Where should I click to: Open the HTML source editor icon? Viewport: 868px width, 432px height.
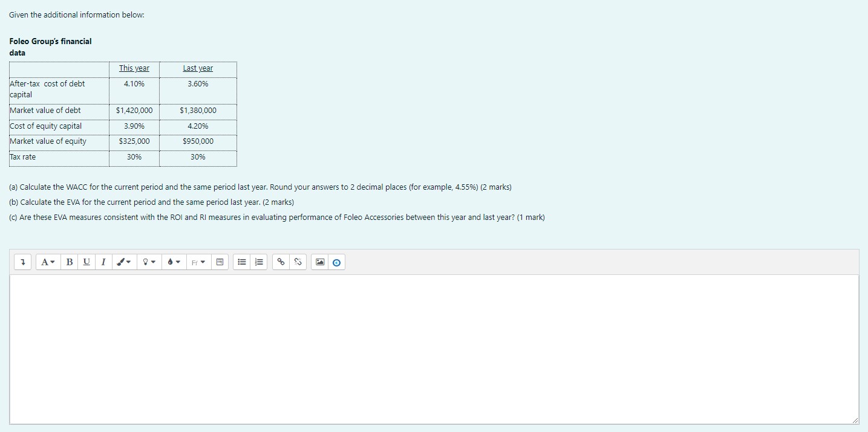[x=220, y=262]
